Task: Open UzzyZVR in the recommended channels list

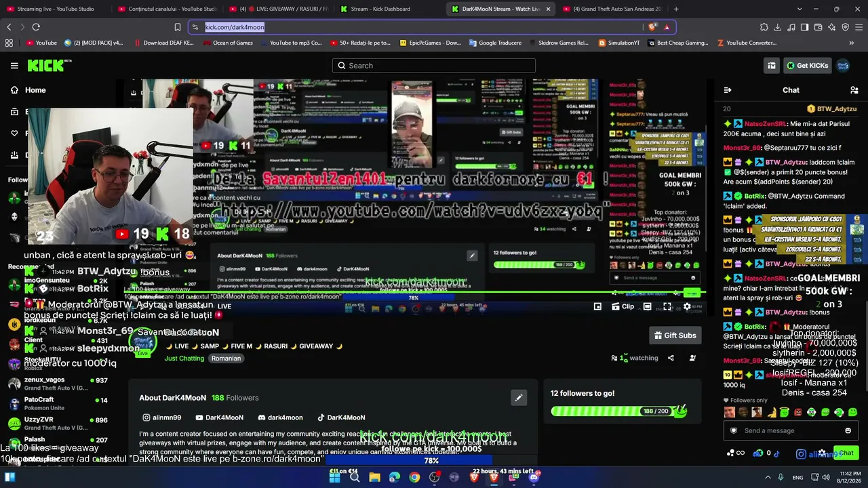Action: 58,423
